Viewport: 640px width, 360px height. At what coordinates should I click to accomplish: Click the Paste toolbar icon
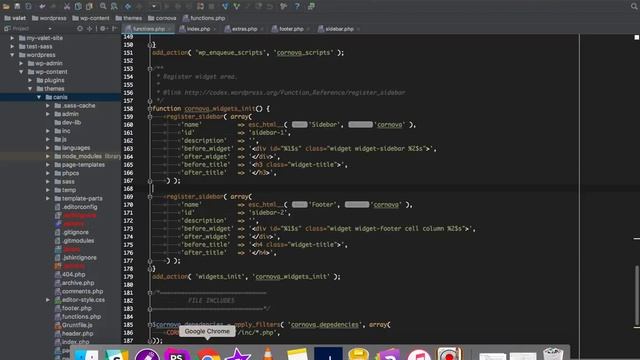pos(89,6)
